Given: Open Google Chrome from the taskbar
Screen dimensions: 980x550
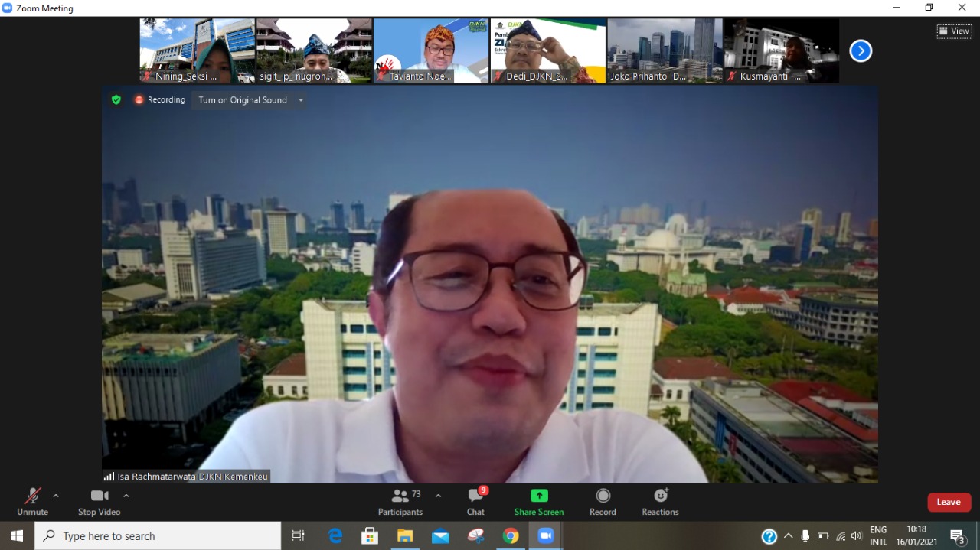Looking at the screenshot, I should click(511, 536).
